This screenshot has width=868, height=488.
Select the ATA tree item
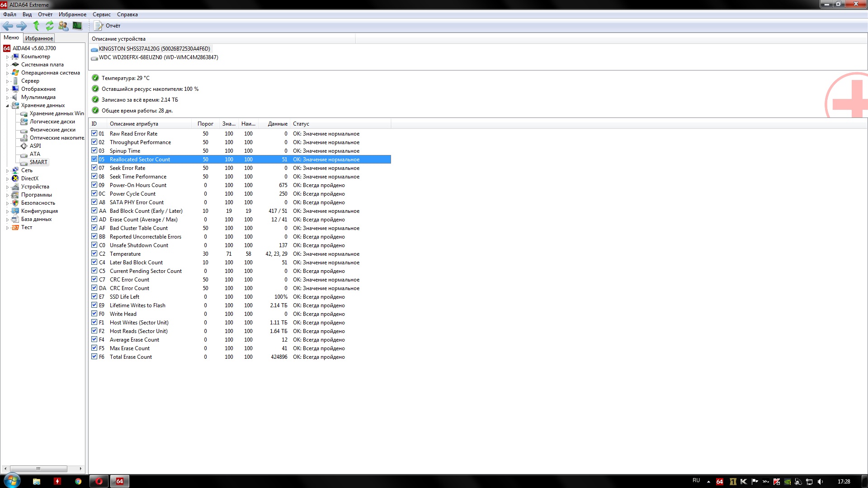[x=35, y=154]
